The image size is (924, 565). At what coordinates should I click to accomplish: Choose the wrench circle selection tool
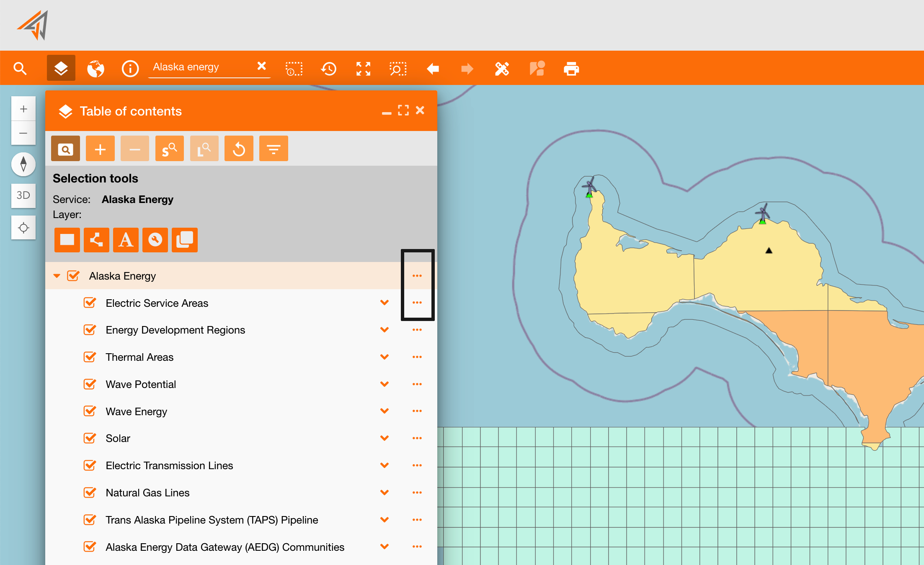coord(155,240)
